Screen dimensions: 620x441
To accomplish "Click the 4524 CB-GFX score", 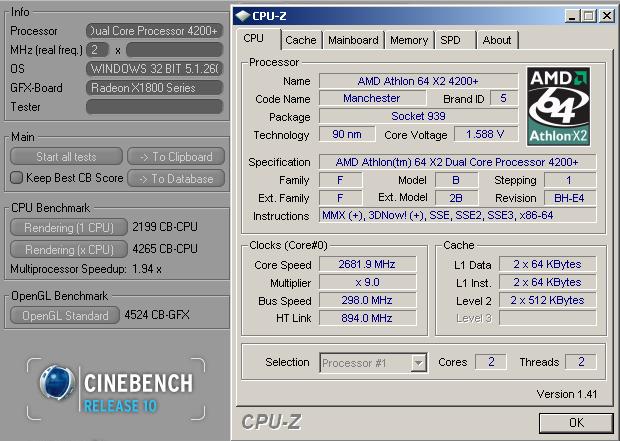I will (157, 315).
